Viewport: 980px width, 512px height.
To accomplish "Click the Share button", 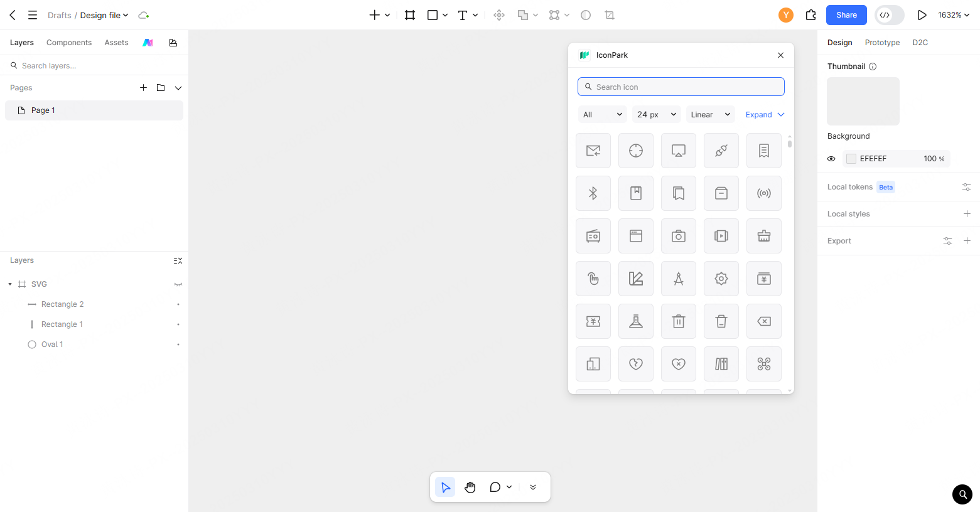I will coord(846,15).
